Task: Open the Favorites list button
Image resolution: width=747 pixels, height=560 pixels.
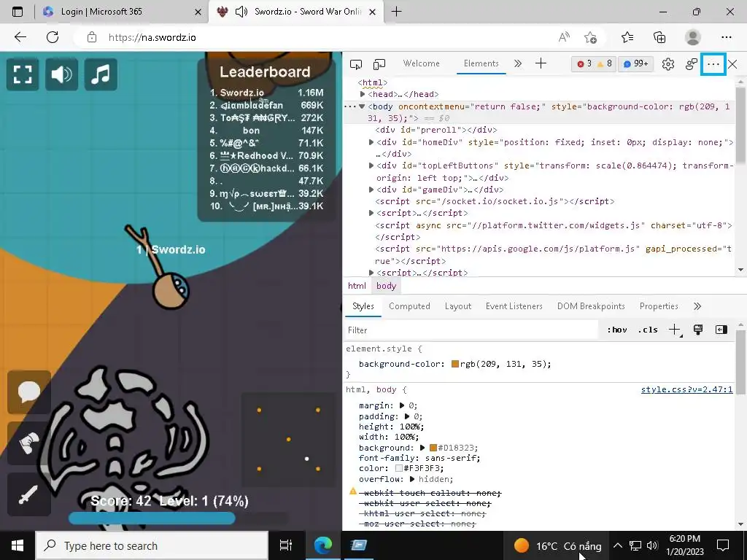Action: (627, 37)
